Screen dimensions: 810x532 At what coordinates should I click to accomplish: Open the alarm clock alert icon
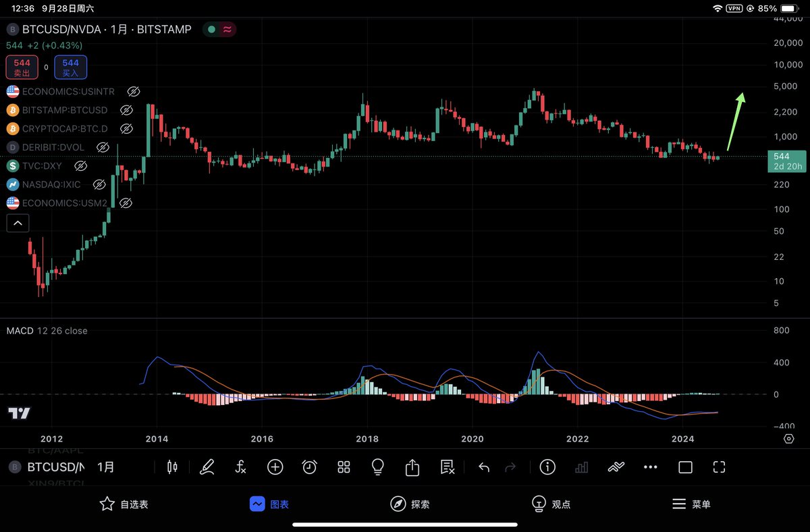pyautogui.click(x=309, y=467)
